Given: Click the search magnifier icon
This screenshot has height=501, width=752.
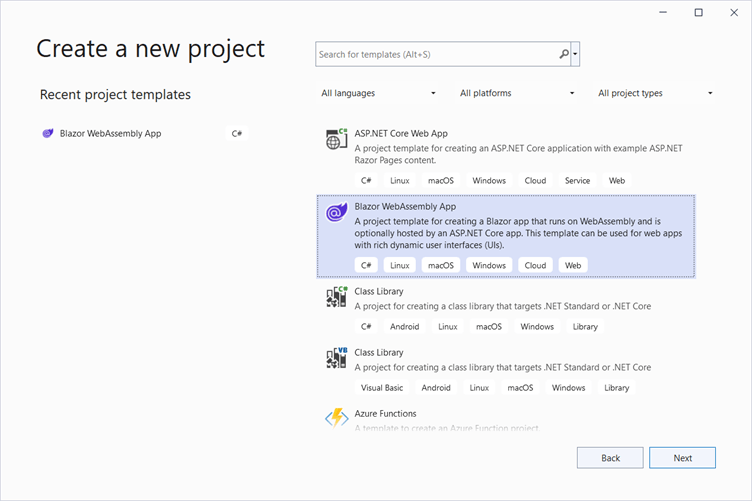Looking at the screenshot, I should 564,54.
